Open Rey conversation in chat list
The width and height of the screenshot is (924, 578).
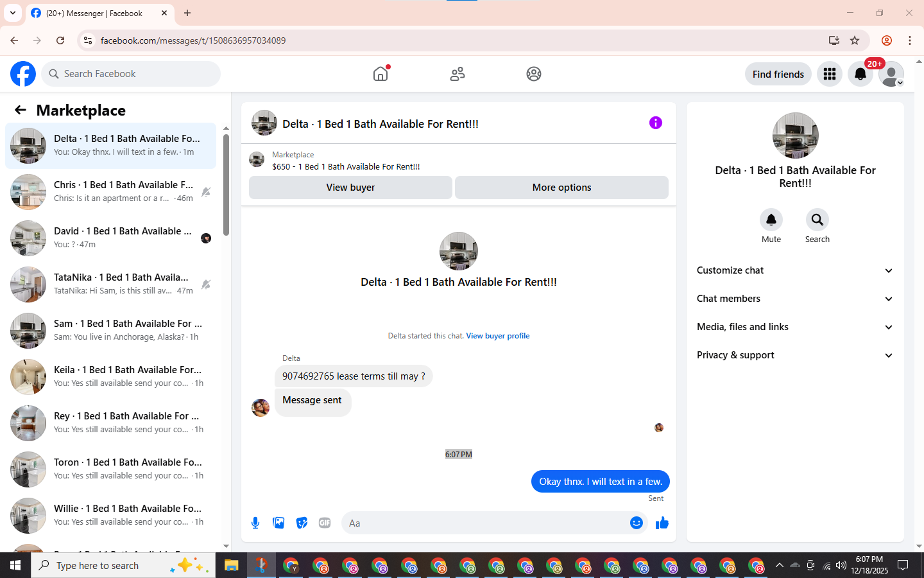coord(110,423)
